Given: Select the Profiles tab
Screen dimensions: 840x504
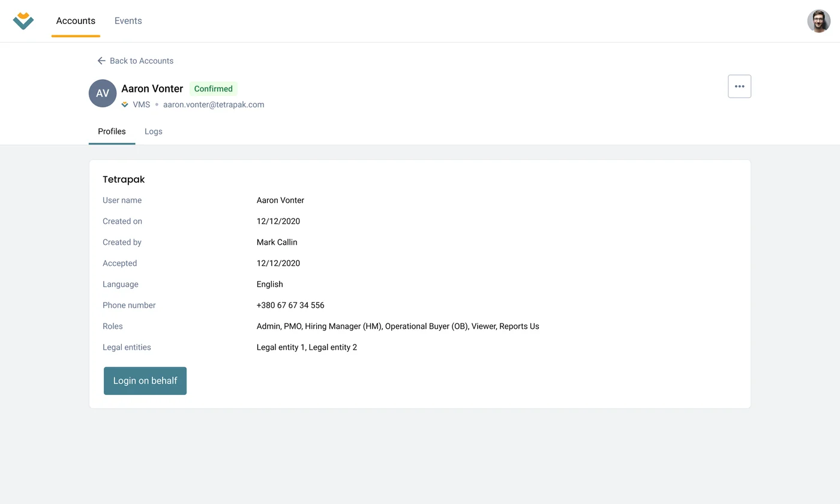Looking at the screenshot, I should click(112, 131).
